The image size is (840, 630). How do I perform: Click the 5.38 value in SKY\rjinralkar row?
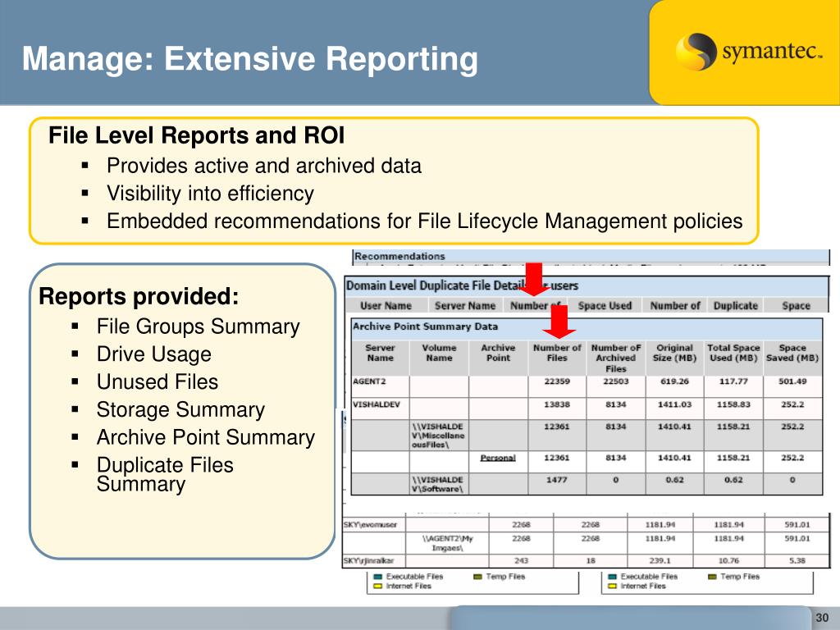coord(797,561)
